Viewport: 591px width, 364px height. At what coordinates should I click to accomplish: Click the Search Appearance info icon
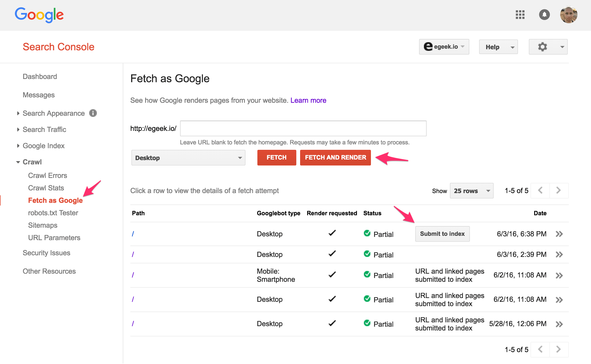[93, 113]
